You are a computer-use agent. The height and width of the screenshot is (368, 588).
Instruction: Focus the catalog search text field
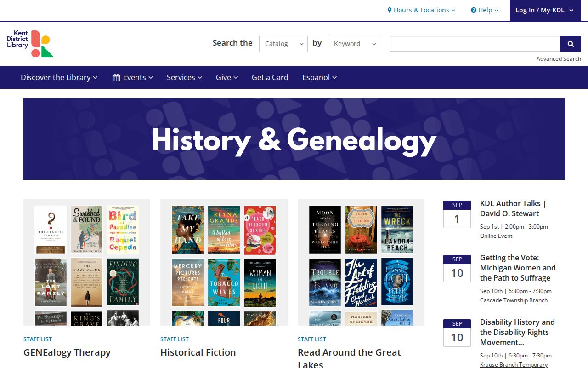(x=475, y=44)
